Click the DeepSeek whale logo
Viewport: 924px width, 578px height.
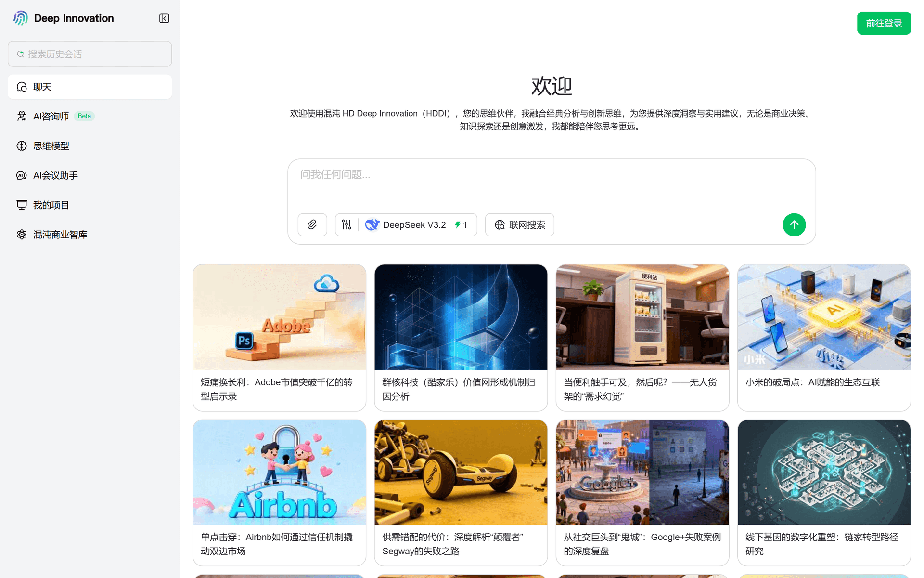372,225
